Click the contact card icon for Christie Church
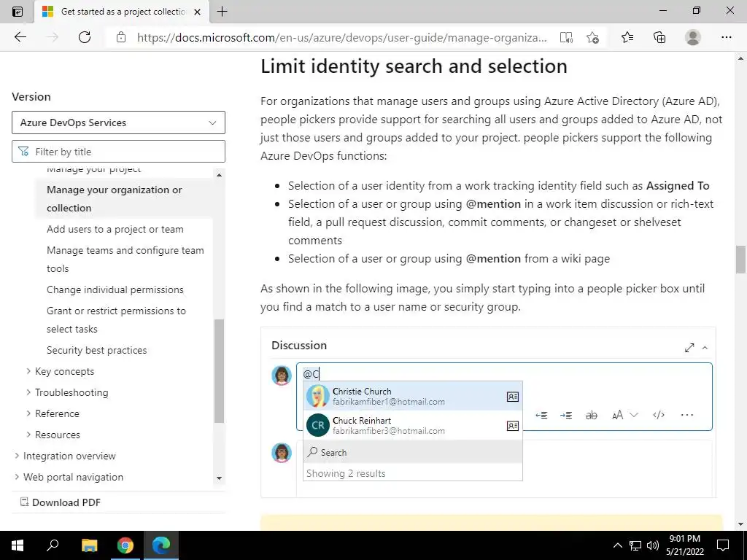 513,397
